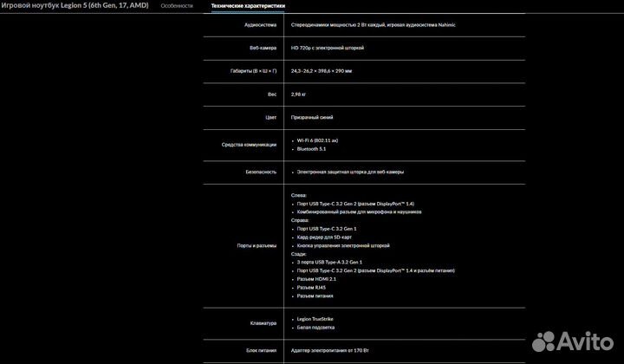Click the Кард-ридер для SD-карт entry
624x364 pixels.
(324, 237)
